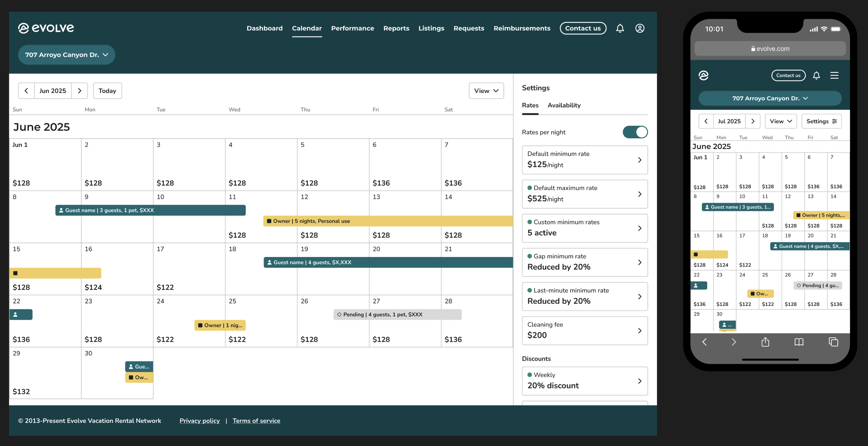Switch to the Rates settings tab
Screen dimensions: 868x446
530,105
